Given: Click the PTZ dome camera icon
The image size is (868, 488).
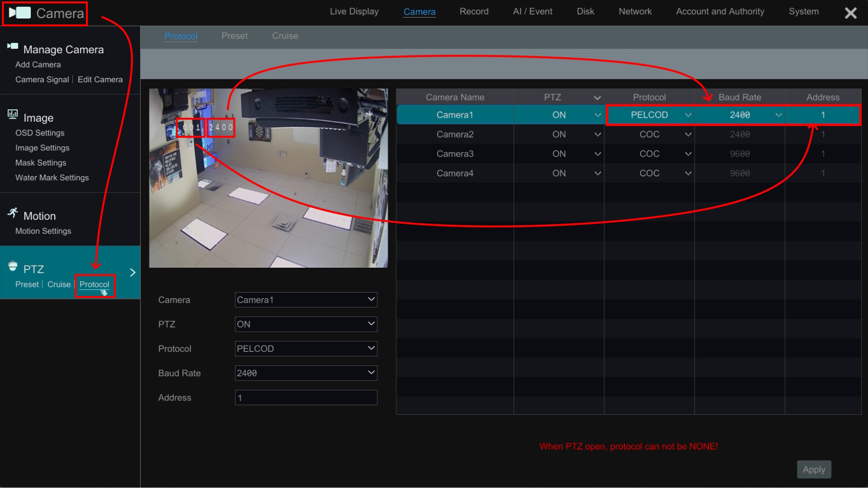Looking at the screenshot, I should point(13,266).
